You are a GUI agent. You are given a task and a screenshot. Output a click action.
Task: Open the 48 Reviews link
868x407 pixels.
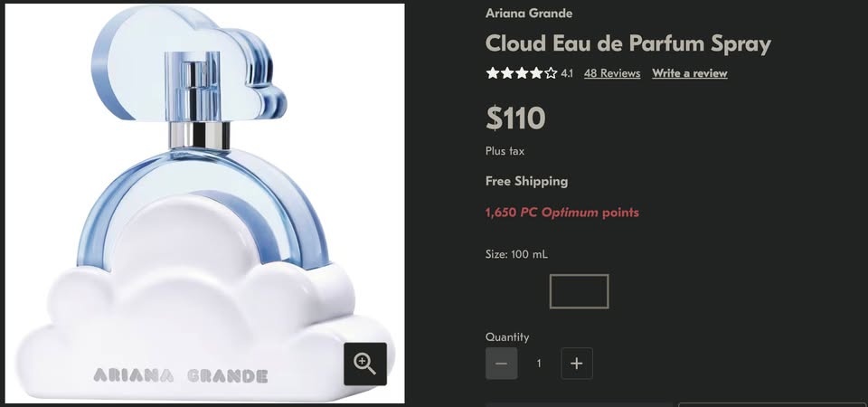[x=612, y=73]
